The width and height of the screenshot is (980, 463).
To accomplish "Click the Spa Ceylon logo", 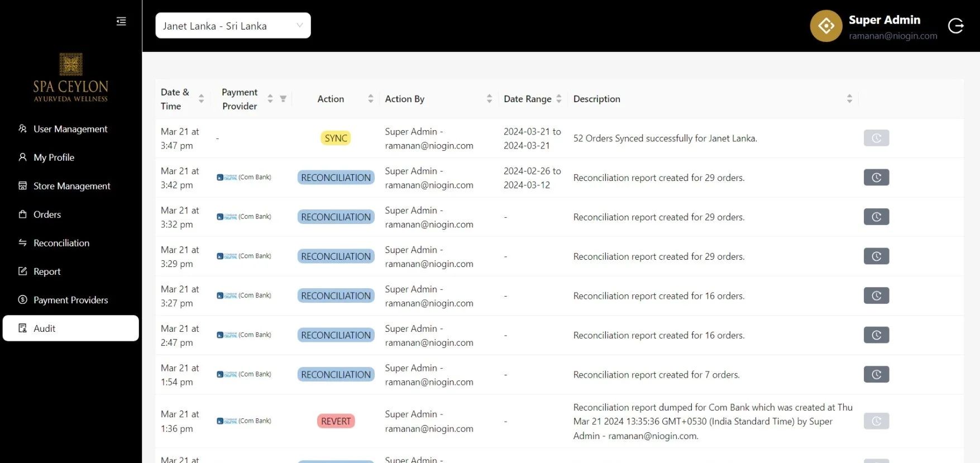I will [x=71, y=77].
